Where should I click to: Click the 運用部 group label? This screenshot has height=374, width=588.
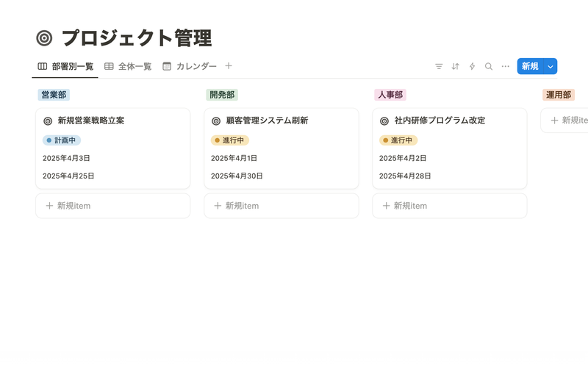coord(559,95)
